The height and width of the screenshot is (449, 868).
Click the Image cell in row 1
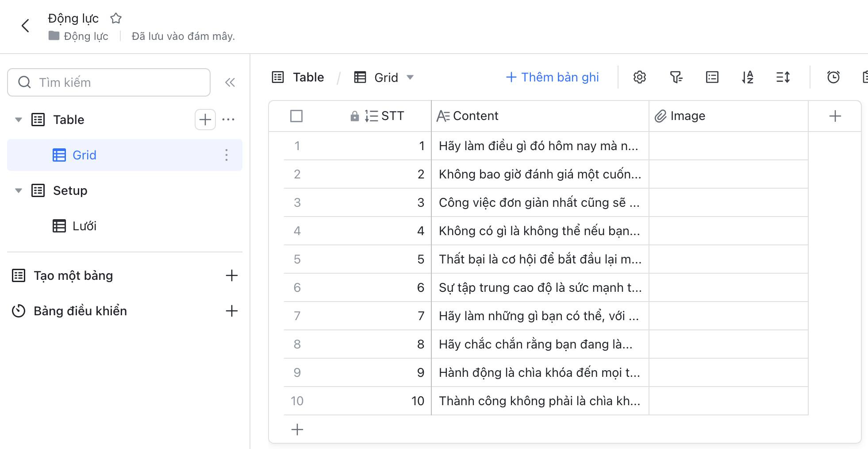coord(729,146)
